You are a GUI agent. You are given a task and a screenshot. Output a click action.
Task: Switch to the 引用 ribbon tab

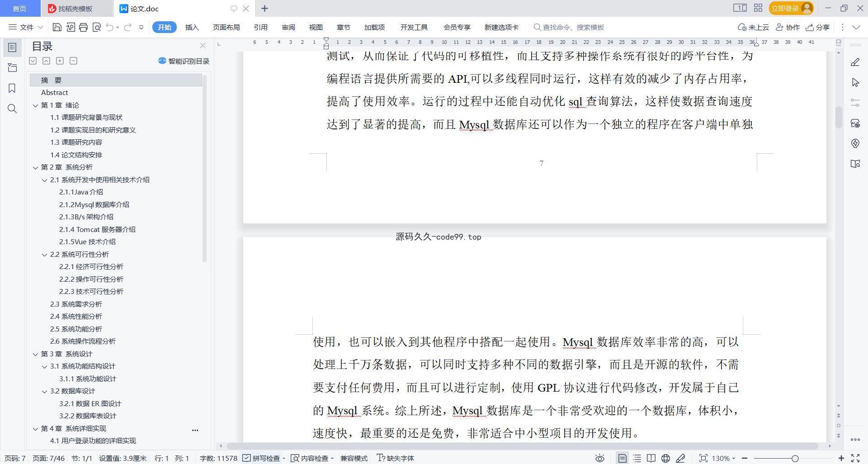[x=260, y=27]
